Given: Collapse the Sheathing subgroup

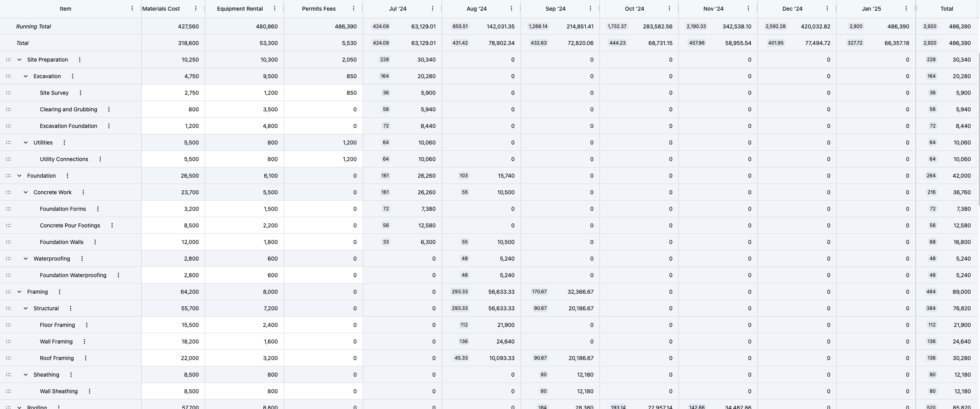Looking at the screenshot, I should pyautogui.click(x=26, y=375).
